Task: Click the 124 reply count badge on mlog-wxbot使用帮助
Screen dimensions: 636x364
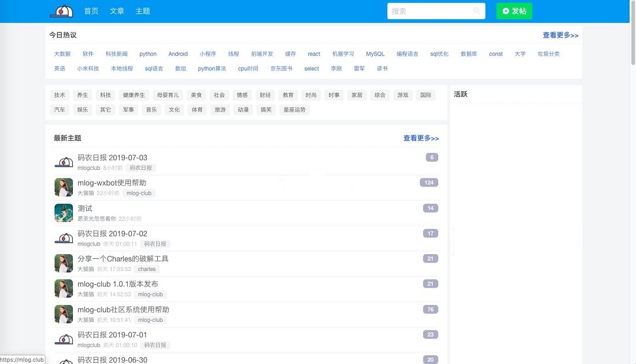Action: (430, 182)
